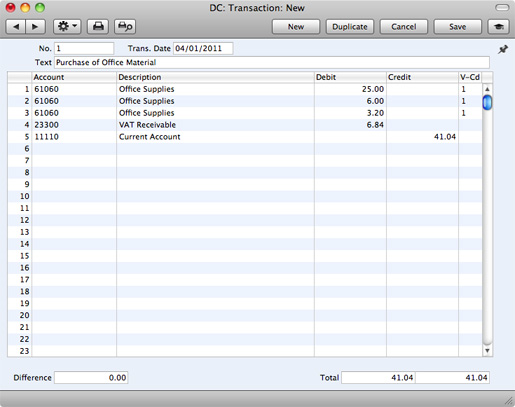Click the Duplicate button
This screenshot has width=515, height=407.
click(350, 27)
